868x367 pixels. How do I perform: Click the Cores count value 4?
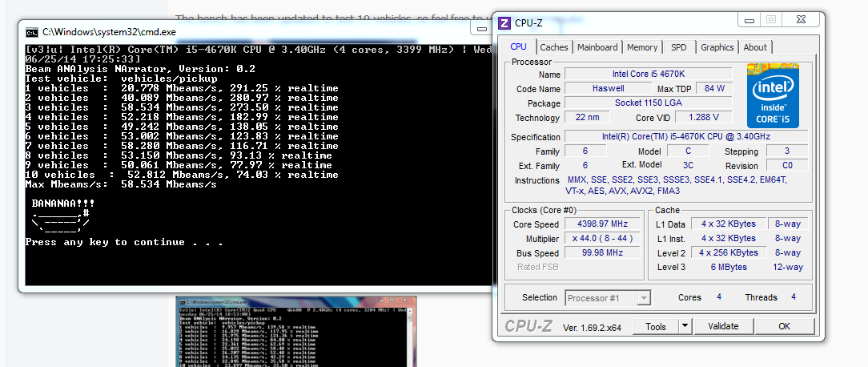pyautogui.click(x=719, y=297)
